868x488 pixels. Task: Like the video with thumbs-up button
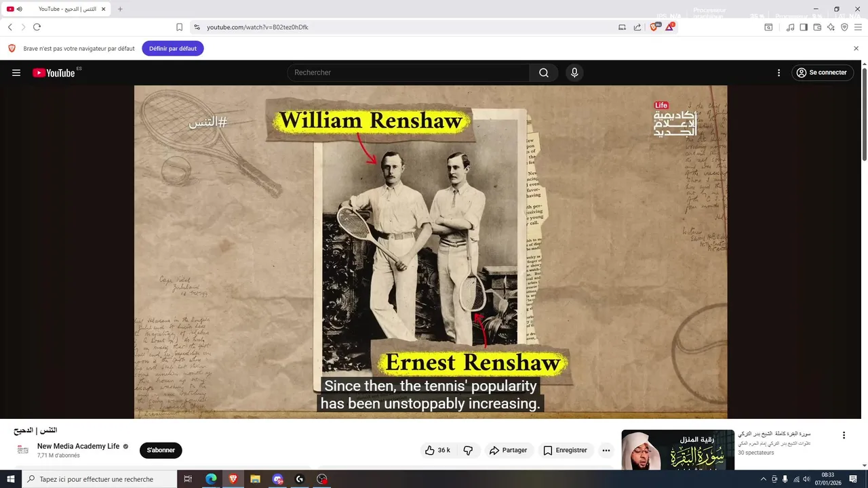tap(437, 450)
